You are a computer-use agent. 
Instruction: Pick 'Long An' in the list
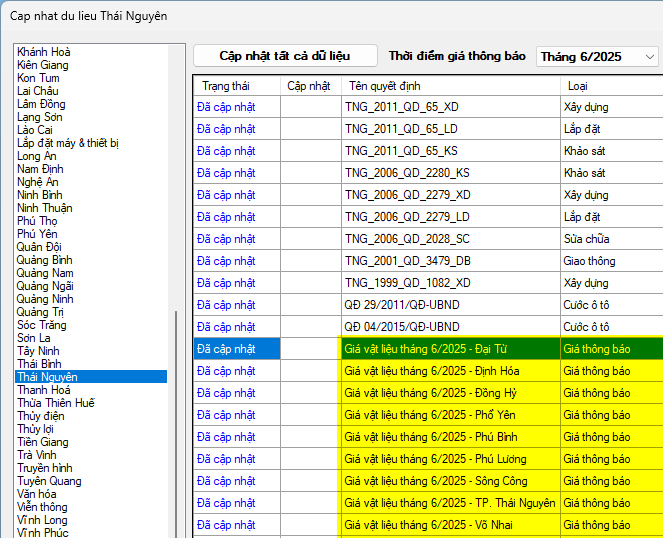pyautogui.click(x=36, y=156)
